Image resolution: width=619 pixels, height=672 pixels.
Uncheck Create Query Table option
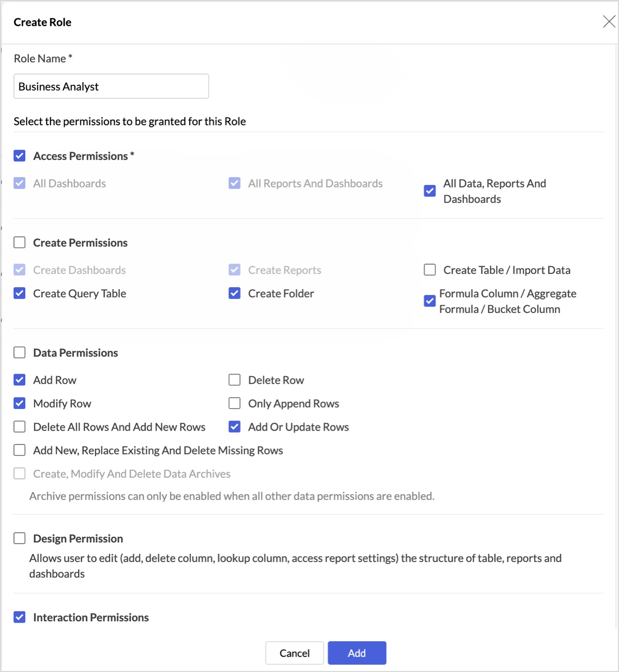point(20,293)
